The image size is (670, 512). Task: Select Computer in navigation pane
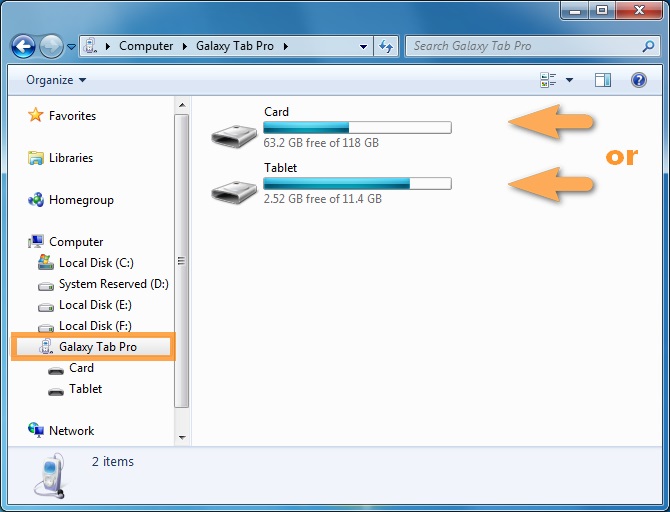tap(76, 241)
